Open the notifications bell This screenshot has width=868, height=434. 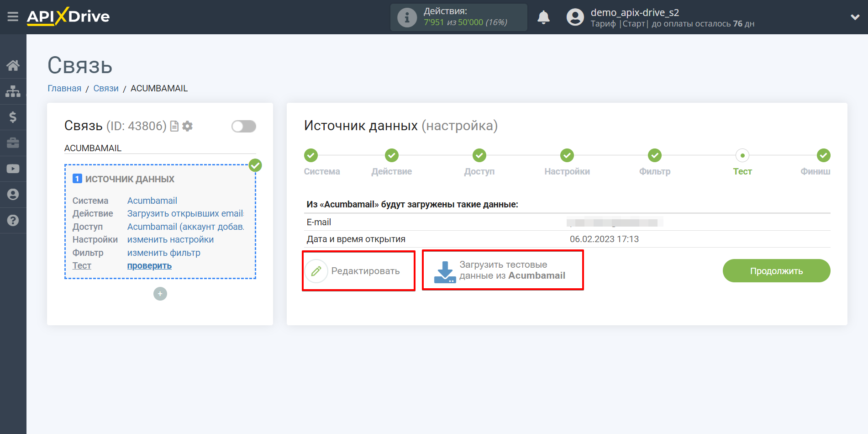[543, 17]
